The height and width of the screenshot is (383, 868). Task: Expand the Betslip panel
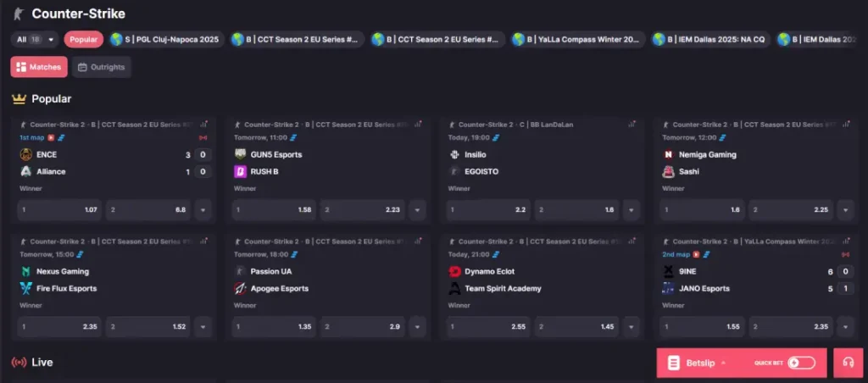tap(698, 363)
